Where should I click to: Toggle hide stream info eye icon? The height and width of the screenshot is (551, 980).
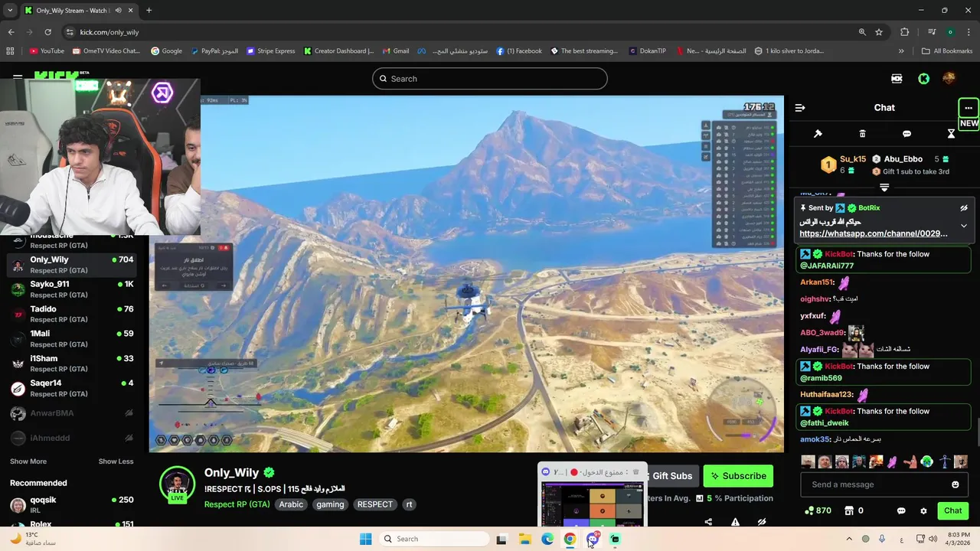pos(762,522)
